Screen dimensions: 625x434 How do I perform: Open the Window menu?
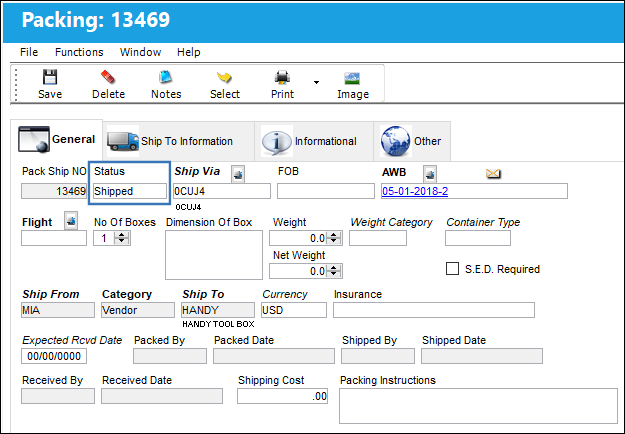(140, 52)
